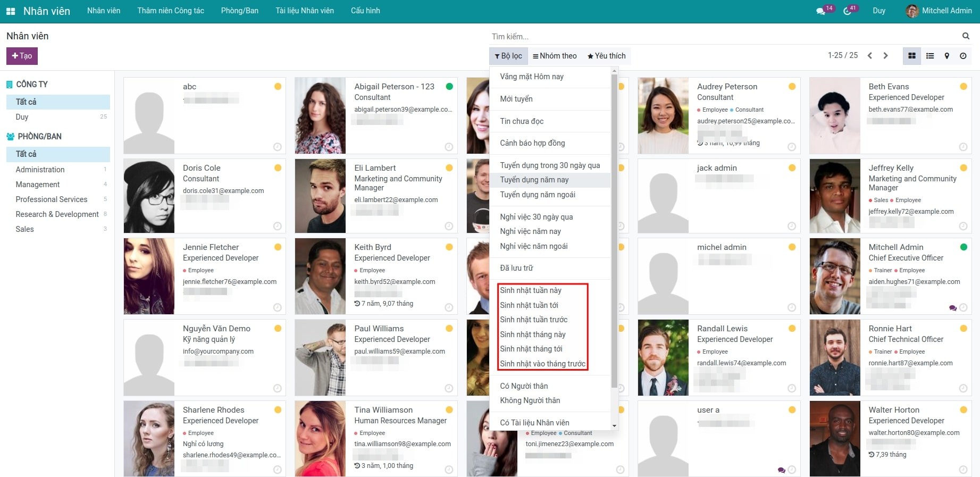Toggle the 'Đã lưu trữ' filter
980x477 pixels.
coord(516,268)
